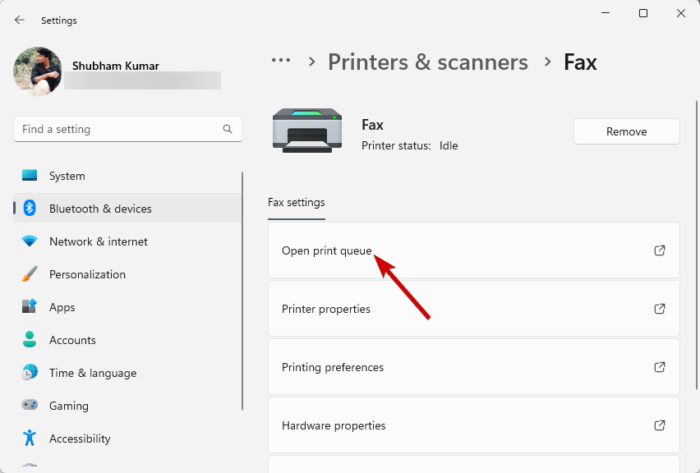Image resolution: width=700 pixels, height=473 pixels.
Task: Select Gaming in the sidebar
Action: click(x=127, y=405)
